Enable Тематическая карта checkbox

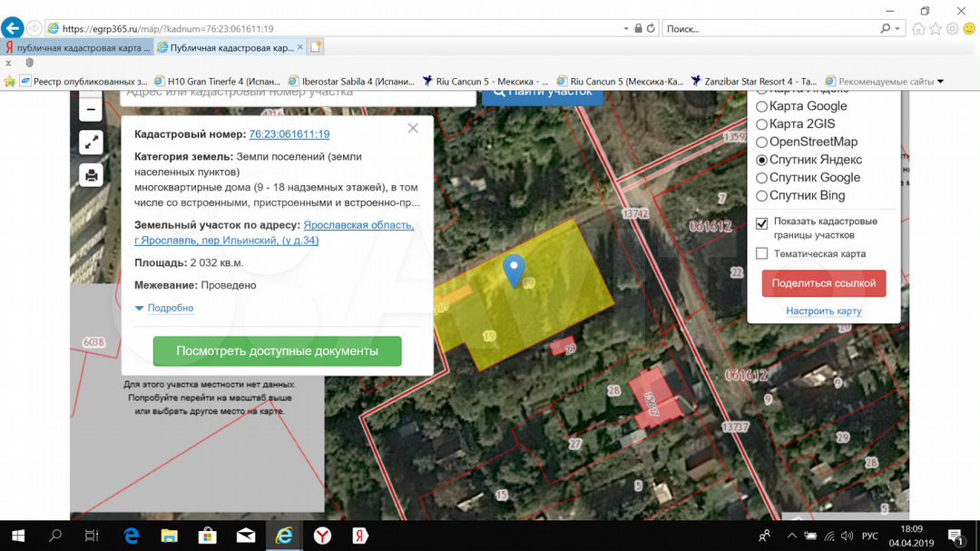762,254
